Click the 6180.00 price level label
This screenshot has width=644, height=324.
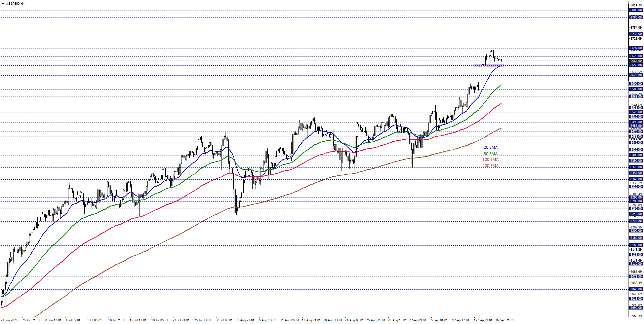636,238
